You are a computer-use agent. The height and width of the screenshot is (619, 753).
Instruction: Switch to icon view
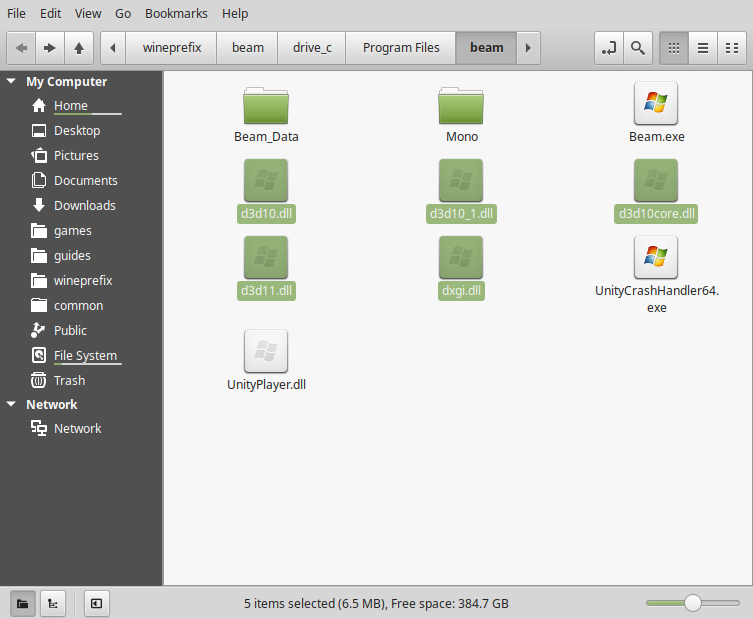click(674, 48)
